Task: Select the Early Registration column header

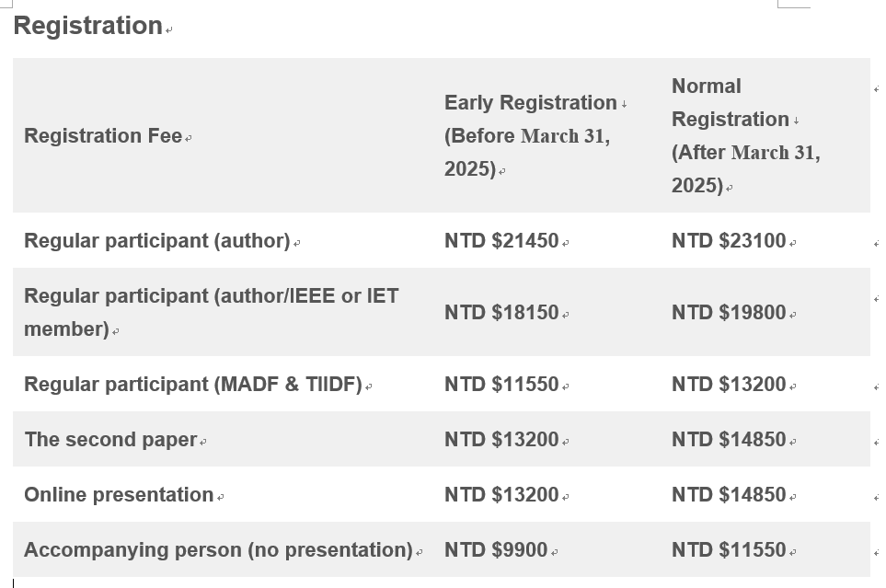Action: click(x=530, y=135)
